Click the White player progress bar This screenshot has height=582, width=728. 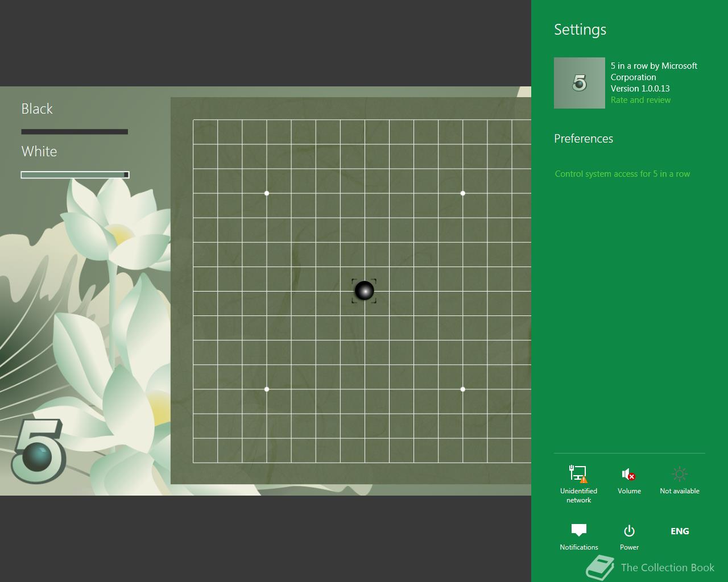[75, 175]
